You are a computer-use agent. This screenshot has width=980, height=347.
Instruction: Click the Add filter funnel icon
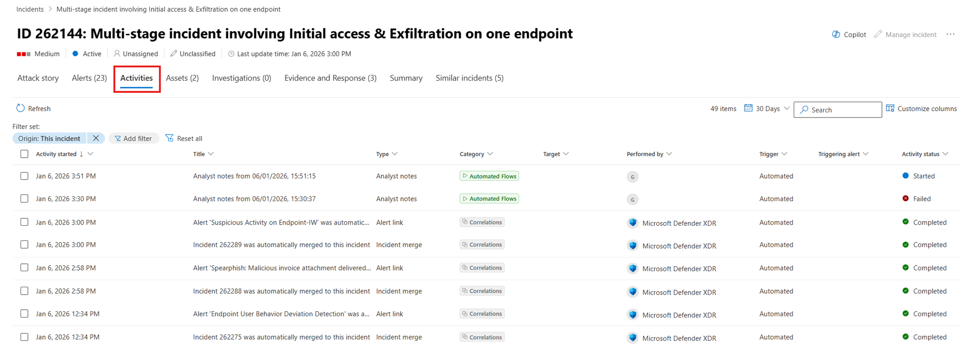coord(118,139)
